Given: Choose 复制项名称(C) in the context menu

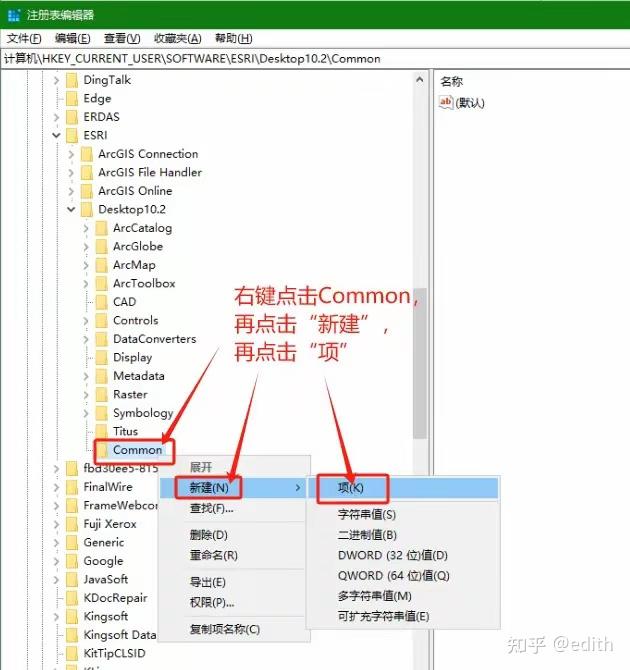Looking at the screenshot, I should 225,629.
